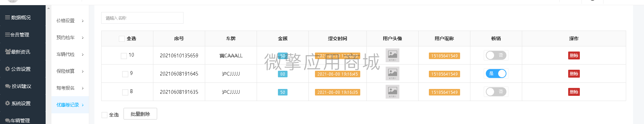644x124 pixels.
Task: Expand the 预约检车 submenu
Action: click(70, 37)
